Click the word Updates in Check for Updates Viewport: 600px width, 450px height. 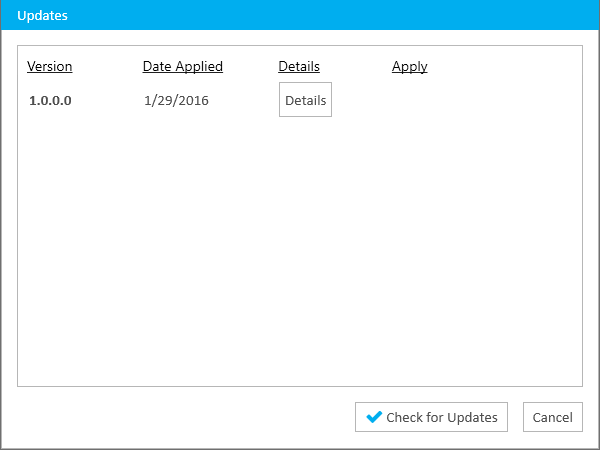point(472,417)
